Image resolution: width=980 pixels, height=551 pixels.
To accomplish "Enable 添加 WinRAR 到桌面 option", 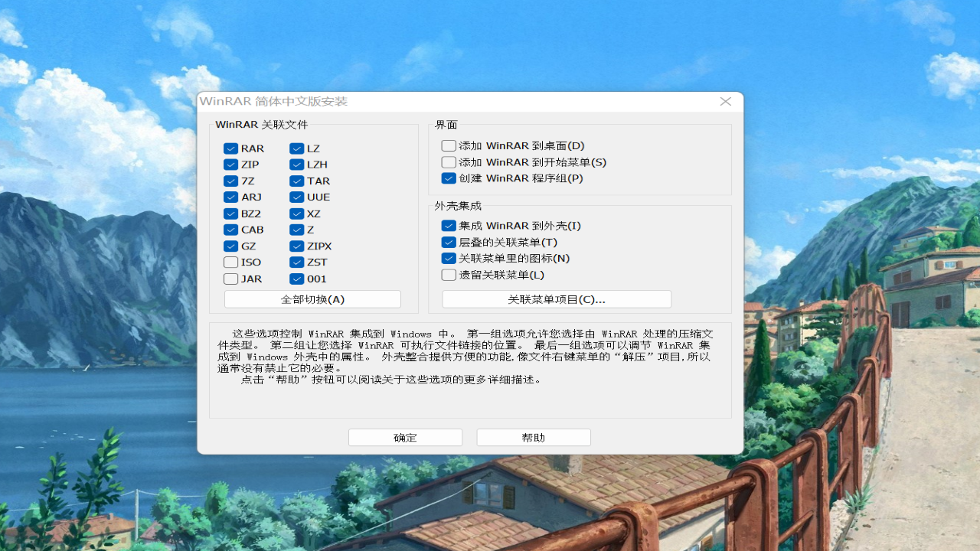I will pos(448,145).
